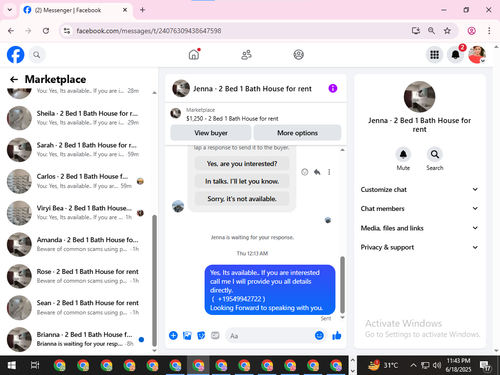Open Brianna unread conversation
Screen dimensions: 500x375
click(x=77, y=339)
